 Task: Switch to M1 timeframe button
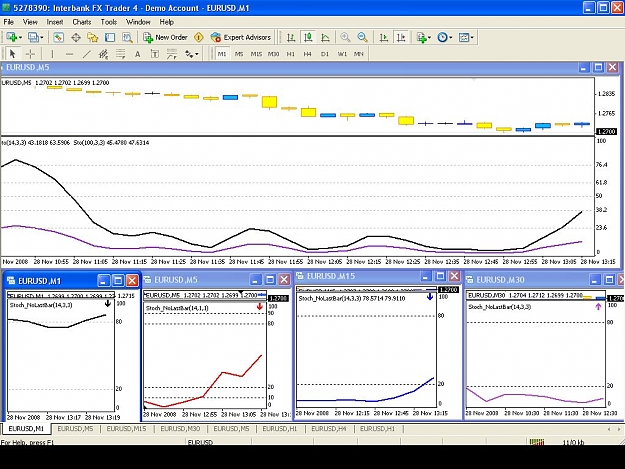coord(222,54)
